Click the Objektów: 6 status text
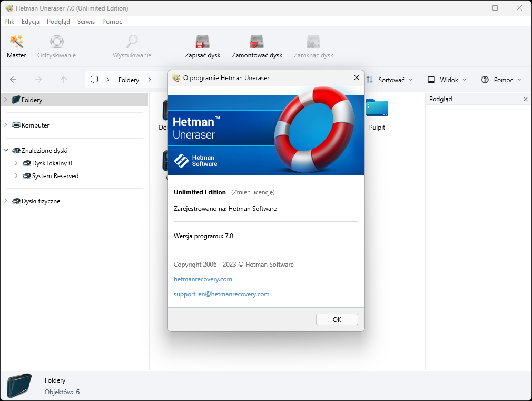 click(x=62, y=392)
